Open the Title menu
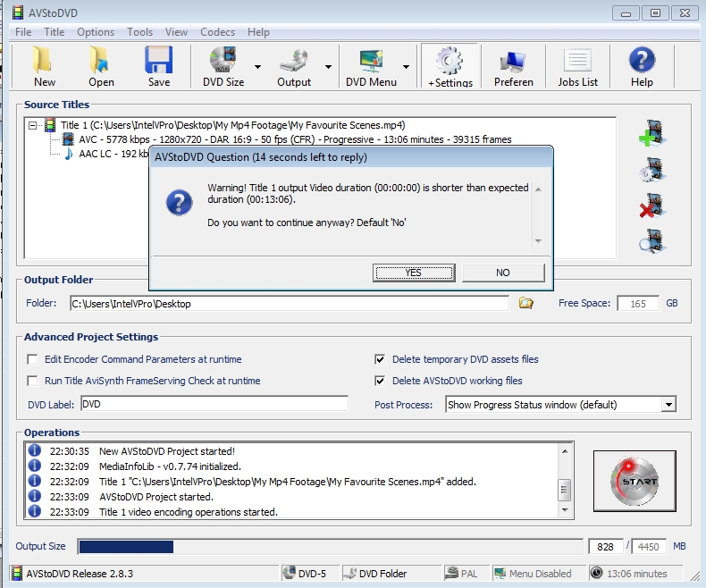The width and height of the screenshot is (706, 588). point(54,32)
